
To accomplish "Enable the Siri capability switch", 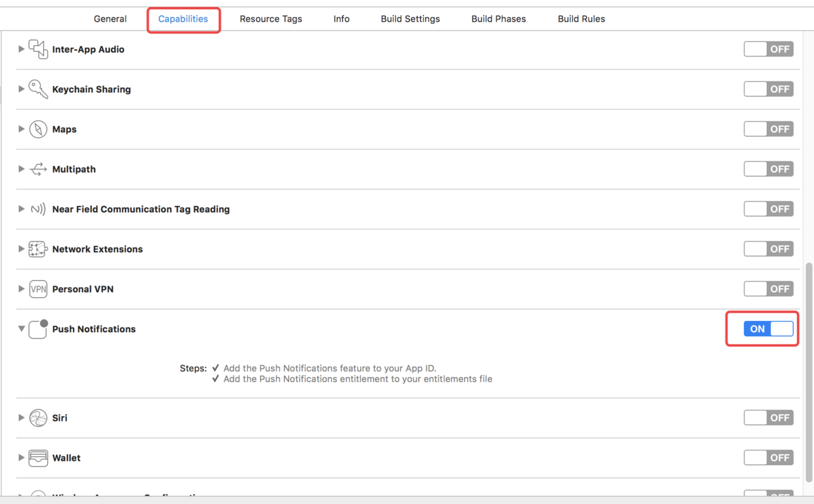I will coord(769,418).
